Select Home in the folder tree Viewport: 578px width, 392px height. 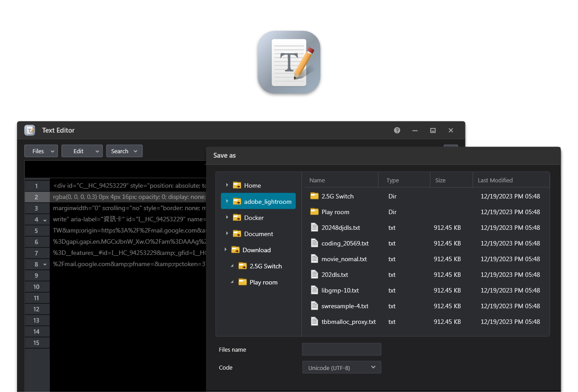coord(252,185)
